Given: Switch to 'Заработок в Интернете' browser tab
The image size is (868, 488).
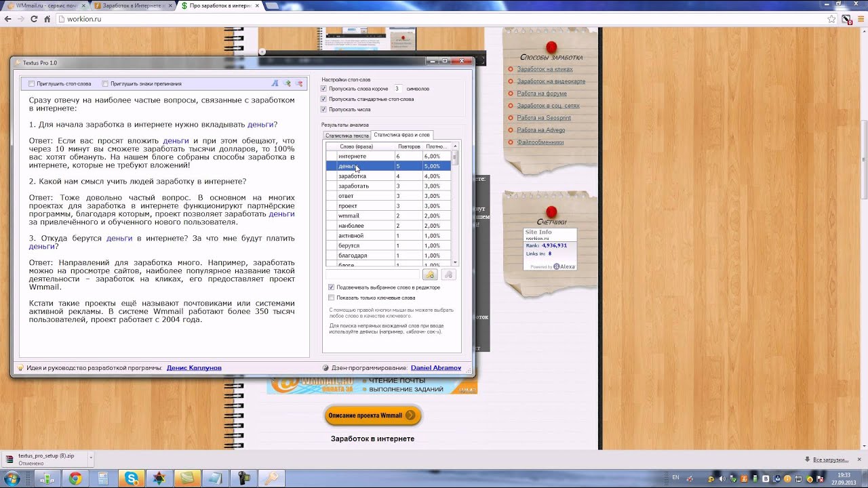Looking at the screenshot, I should coord(133,5).
